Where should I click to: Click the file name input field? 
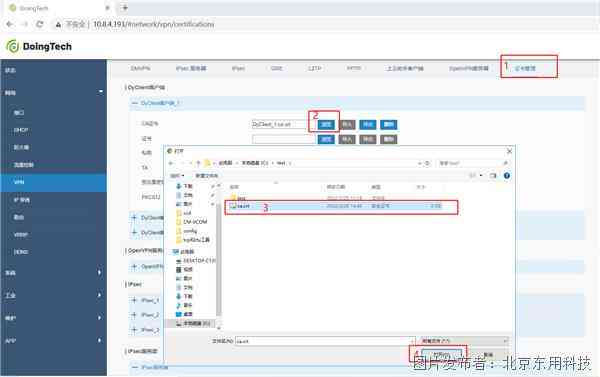coord(324,341)
